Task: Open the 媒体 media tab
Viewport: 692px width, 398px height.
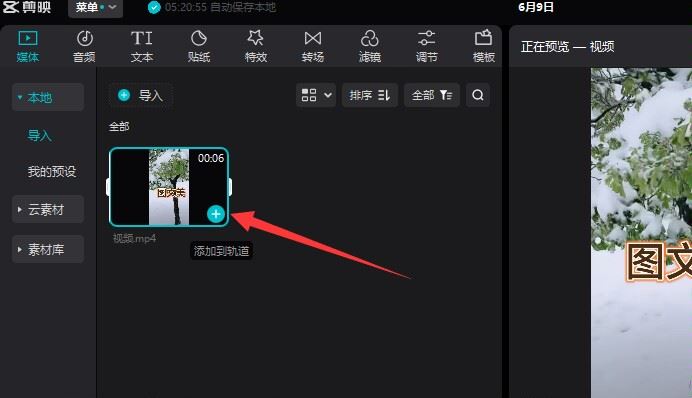Action: pyautogui.click(x=27, y=46)
